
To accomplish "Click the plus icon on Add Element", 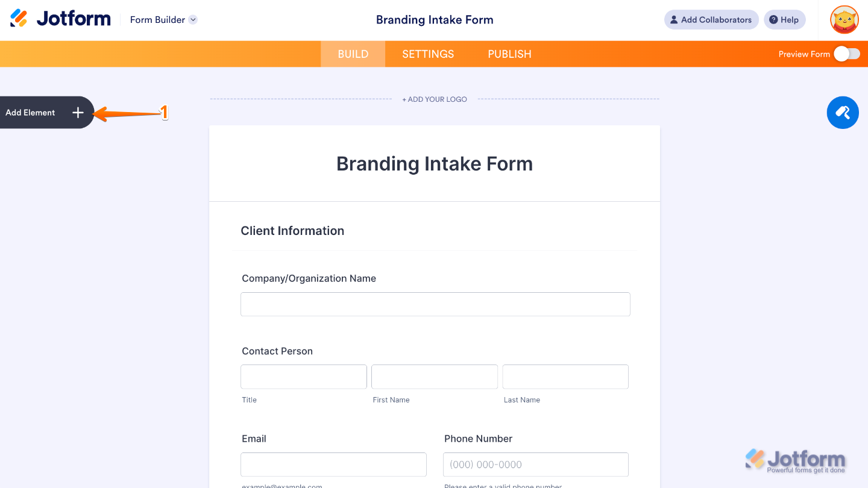I will coord(78,113).
